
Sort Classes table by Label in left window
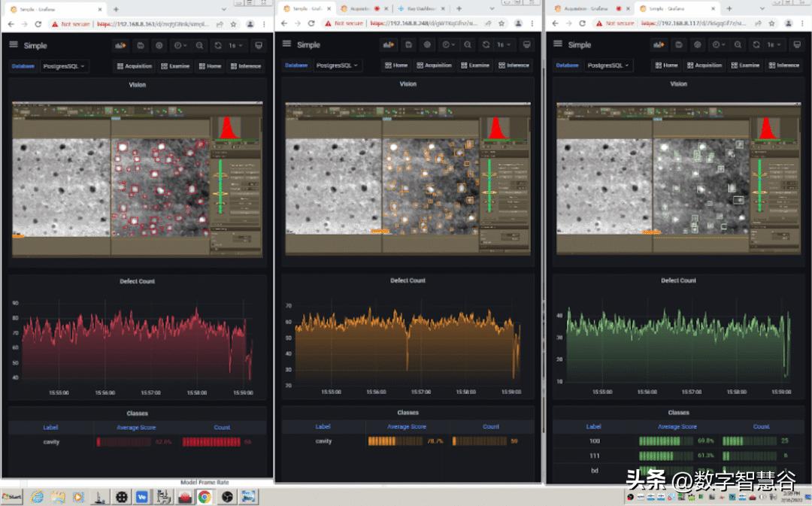coord(50,428)
